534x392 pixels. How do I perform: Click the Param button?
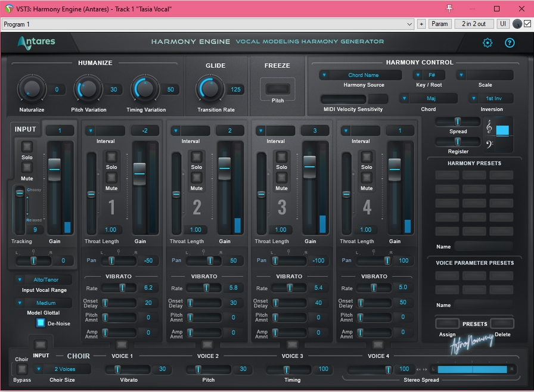440,24
